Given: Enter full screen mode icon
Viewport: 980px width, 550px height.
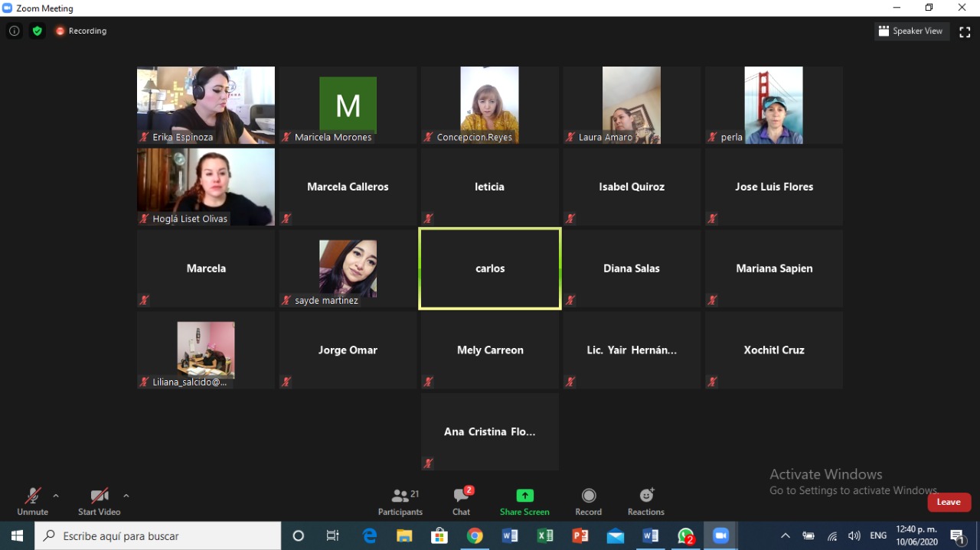Looking at the screenshot, I should [x=965, y=31].
